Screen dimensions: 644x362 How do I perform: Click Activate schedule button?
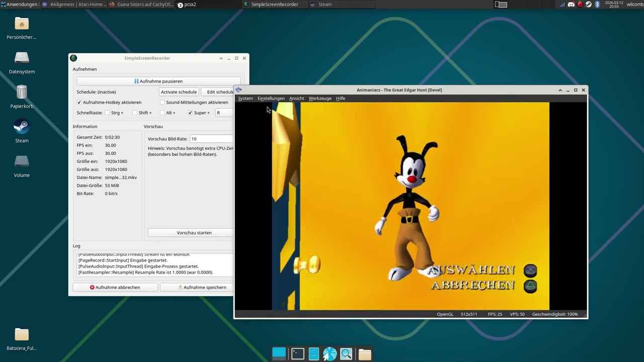[179, 92]
